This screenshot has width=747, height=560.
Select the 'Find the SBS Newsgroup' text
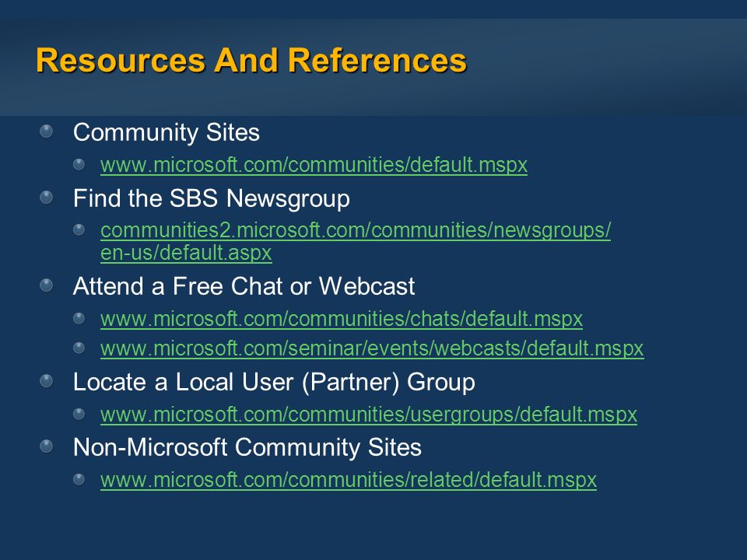[212, 198]
